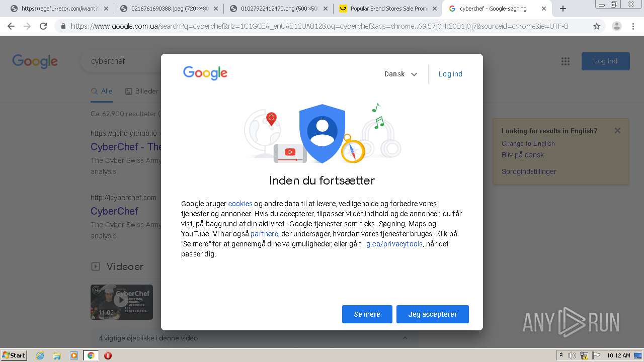Play the CyberChef video thumbnail
Viewport: 644px width, 362px height.
(122, 302)
